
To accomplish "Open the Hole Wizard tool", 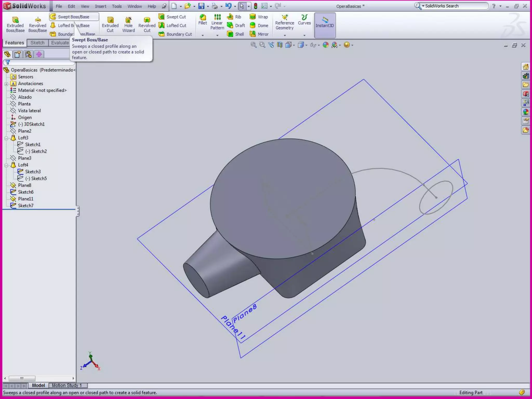I will tap(128, 20).
